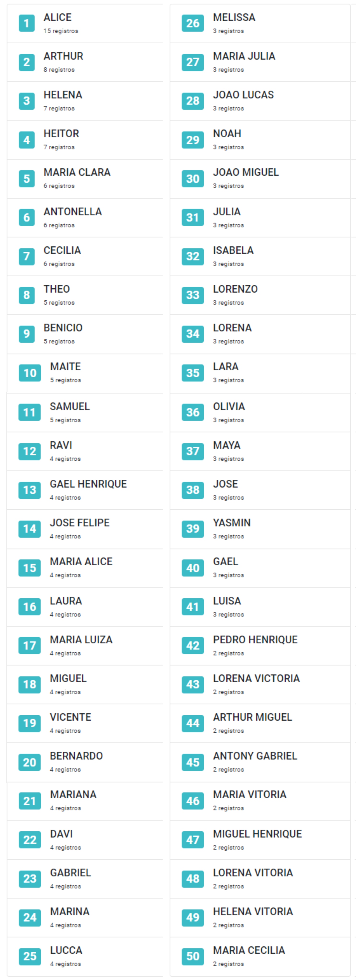The width and height of the screenshot is (356, 980).
Task: Open the MIGUEL HENRIQUE name entry
Action: (257, 834)
